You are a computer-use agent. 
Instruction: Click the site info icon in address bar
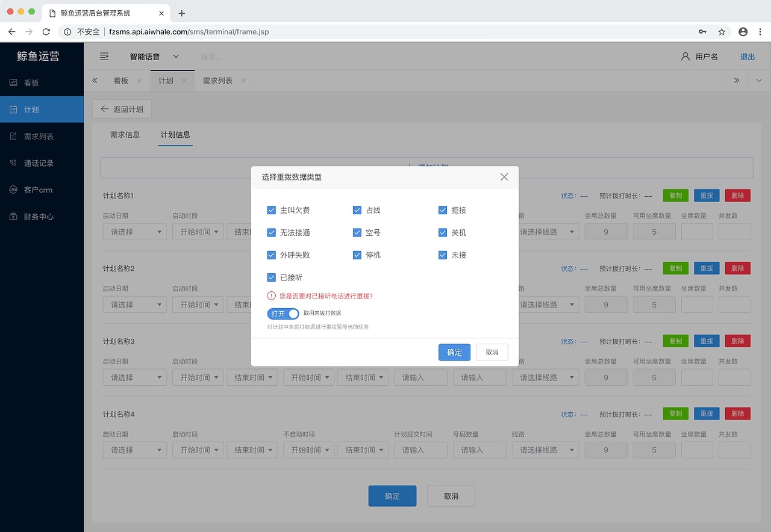point(67,31)
